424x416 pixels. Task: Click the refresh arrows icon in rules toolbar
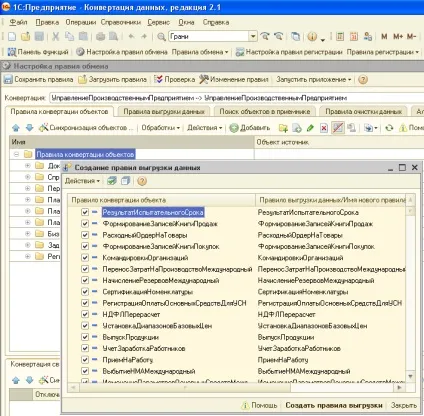[x=389, y=128]
